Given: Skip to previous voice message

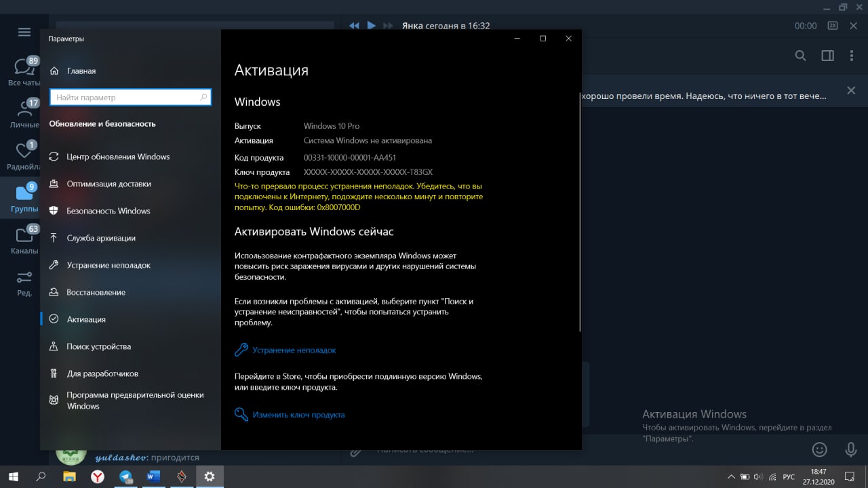Looking at the screenshot, I should [x=354, y=26].
